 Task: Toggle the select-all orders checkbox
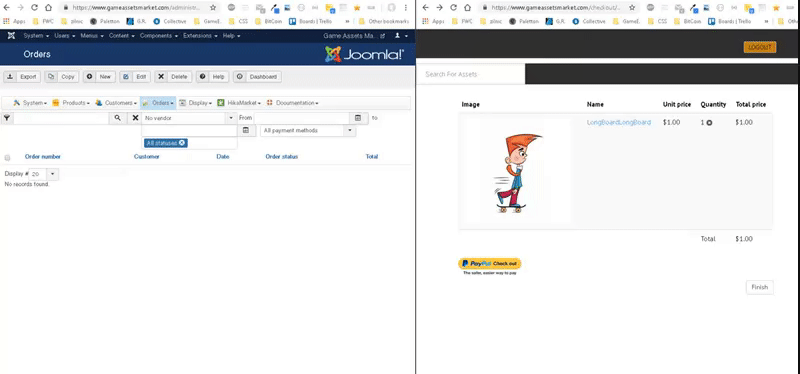coord(7,158)
